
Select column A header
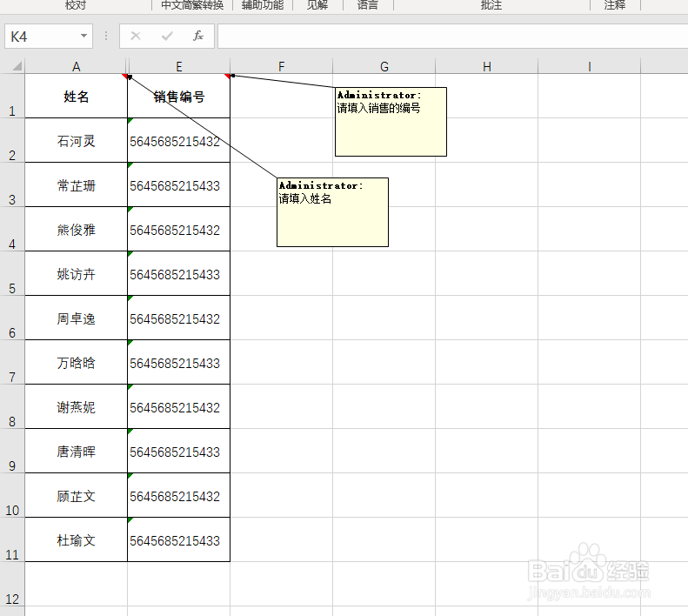tap(76, 66)
